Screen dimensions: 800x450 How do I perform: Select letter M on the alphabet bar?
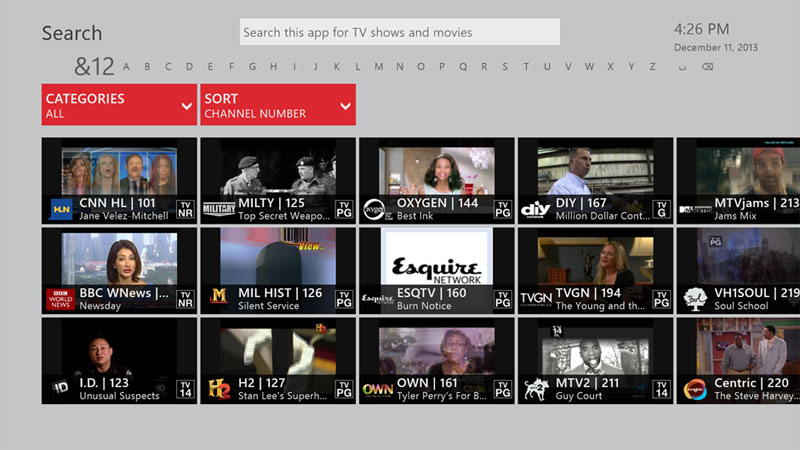pyautogui.click(x=379, y=67)
